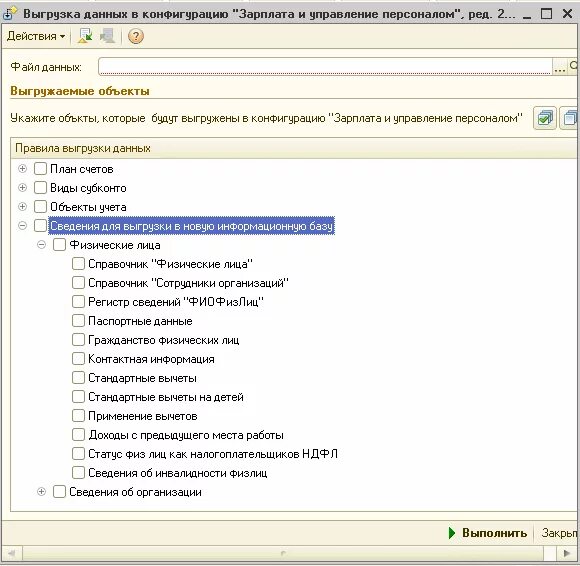Screen dimensions: 580x566
Task: Click the uncheck all objects icon
Action: click(x=570, y=118)
